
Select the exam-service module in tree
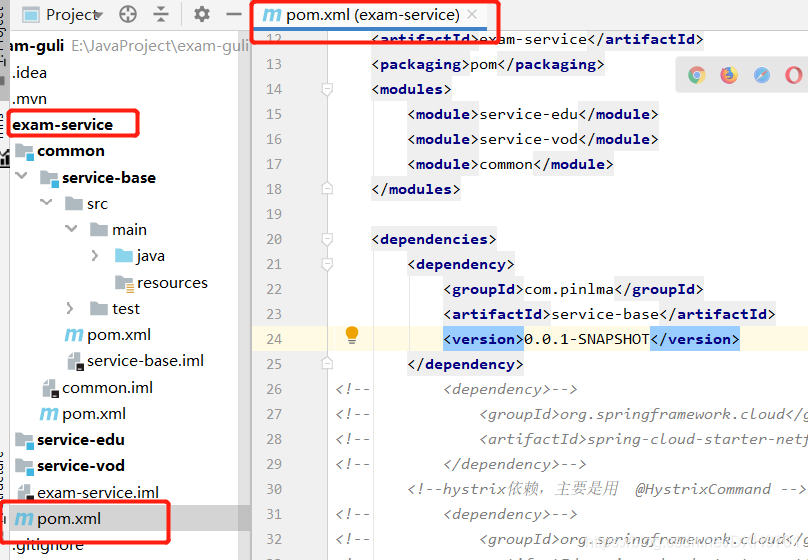point(62,125)
